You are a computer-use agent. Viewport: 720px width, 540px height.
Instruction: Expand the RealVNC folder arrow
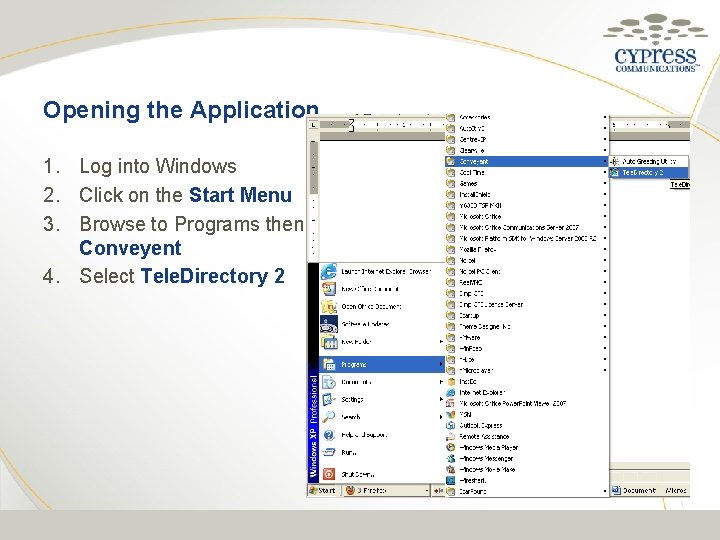click(605, 282)
